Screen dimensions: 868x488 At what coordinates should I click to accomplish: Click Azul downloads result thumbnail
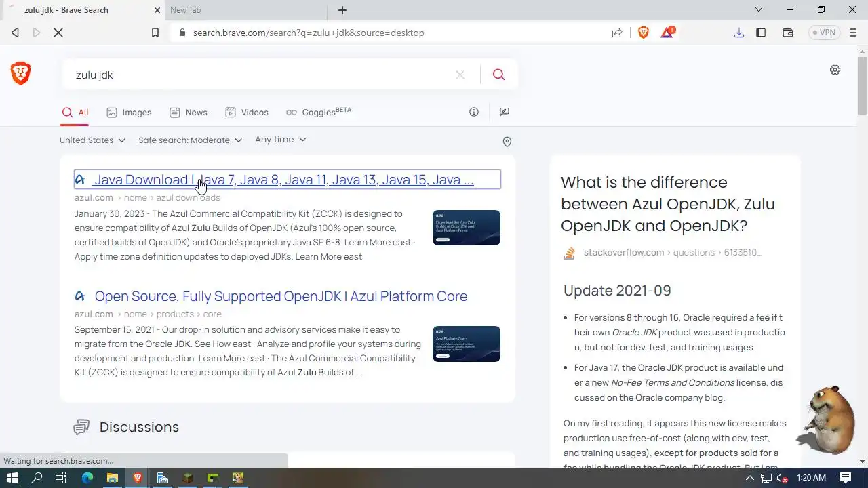[x=467, y=228]
